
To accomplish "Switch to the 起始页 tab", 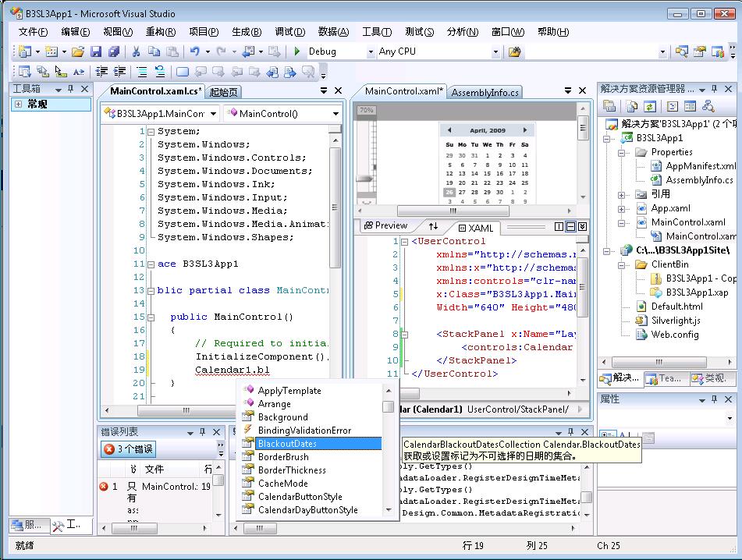I will [223, 92].
